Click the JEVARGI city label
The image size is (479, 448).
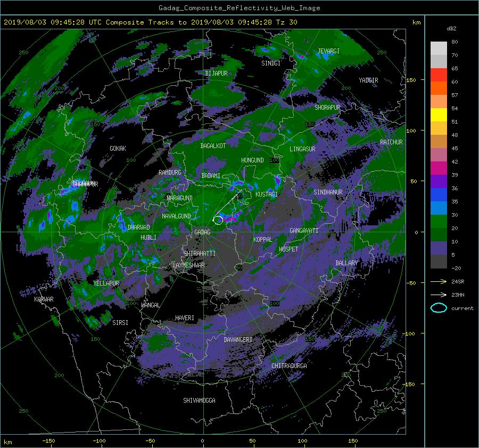coord(328,51)
